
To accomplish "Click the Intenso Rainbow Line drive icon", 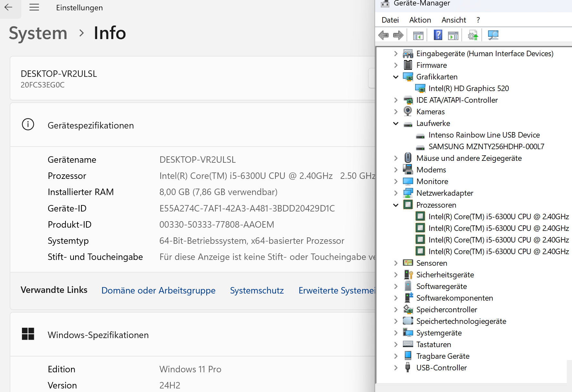I will coord(420,136).
